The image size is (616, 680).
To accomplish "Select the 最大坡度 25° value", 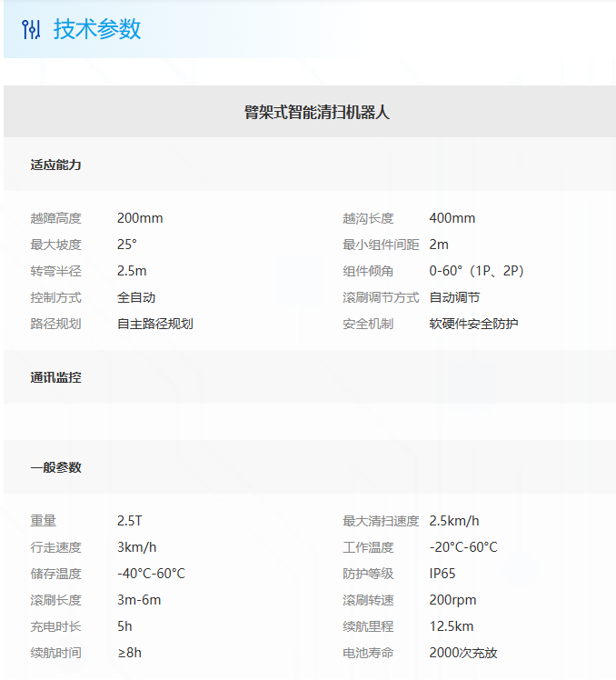I will [x=127, y=245].
